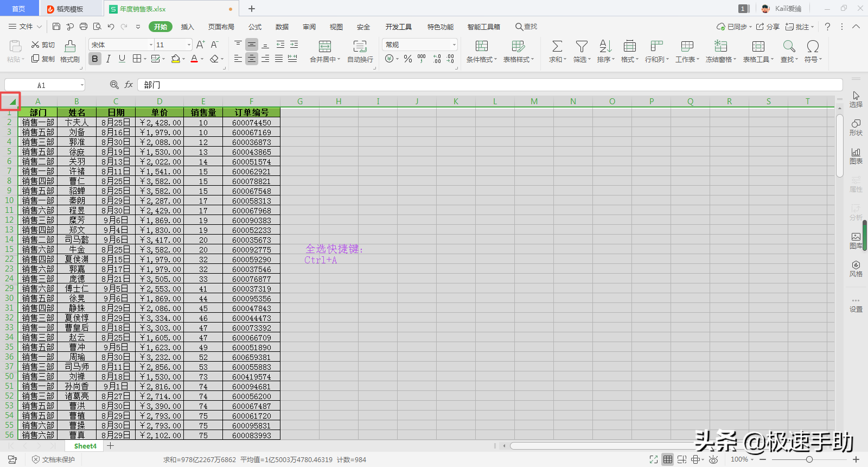Click the search (查找) box in menu bar
The image size is (868, 467).
pos(526,27)
